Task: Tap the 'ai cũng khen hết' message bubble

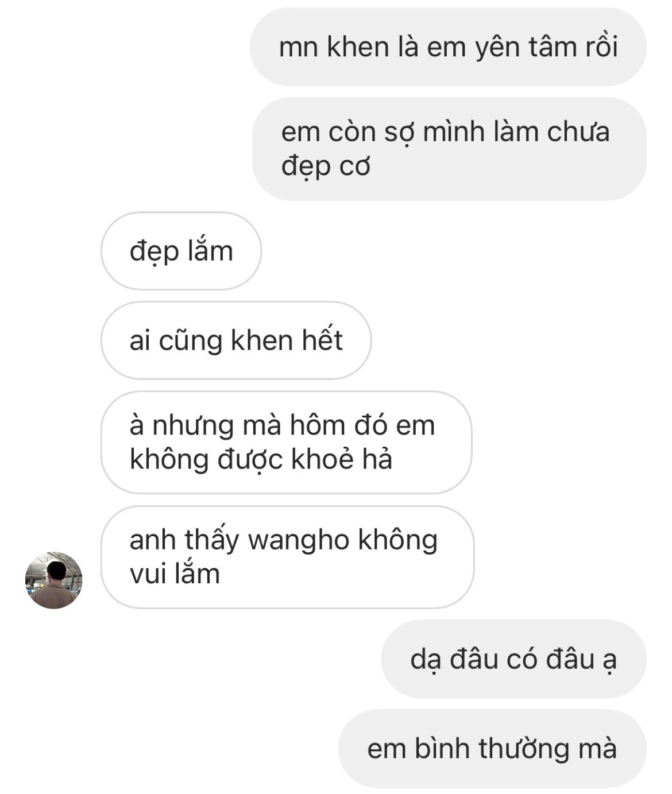Action: (x=236, y=340)
